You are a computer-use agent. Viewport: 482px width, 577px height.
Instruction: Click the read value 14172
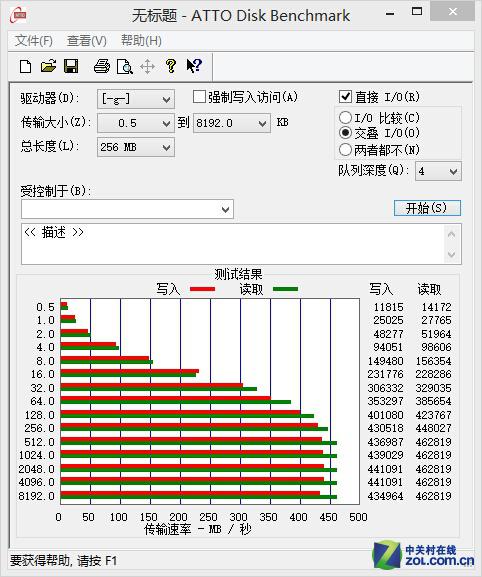tap(436, 307)
